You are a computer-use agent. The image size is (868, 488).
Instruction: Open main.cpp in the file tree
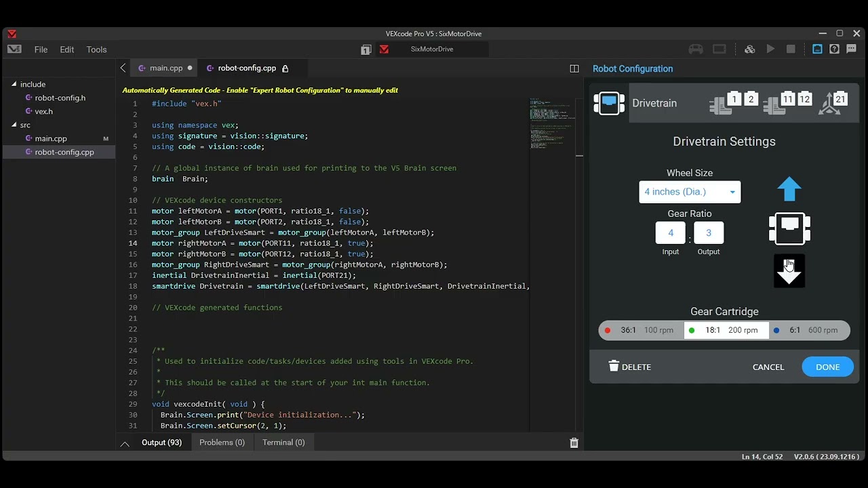tap(51, 138)
